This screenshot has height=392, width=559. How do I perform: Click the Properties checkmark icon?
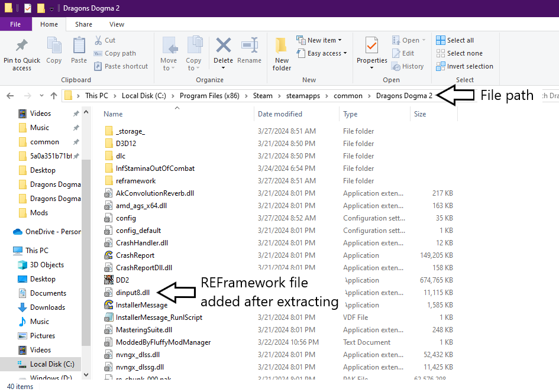pos(372,46)
